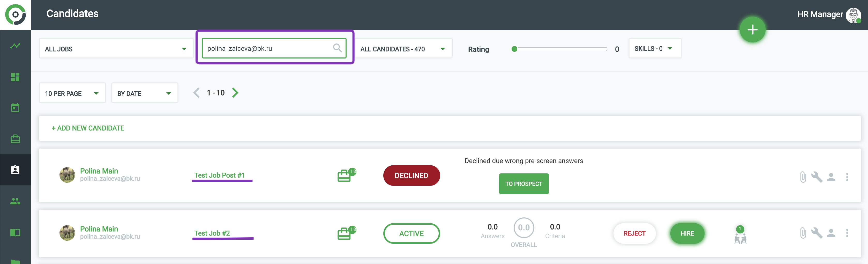Click the Candidates page title
This screenshot has width=868, height=264.
pyautogui.click(x=72, y=13)
